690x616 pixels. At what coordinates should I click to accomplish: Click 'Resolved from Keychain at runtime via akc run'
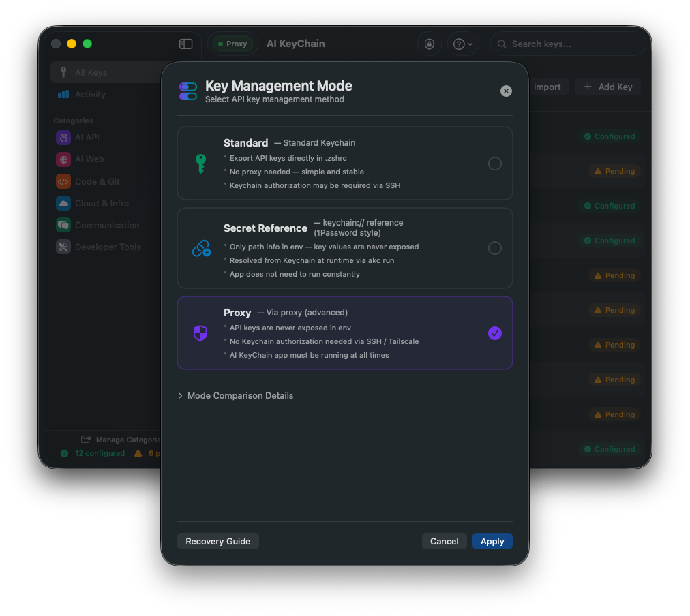312,260
